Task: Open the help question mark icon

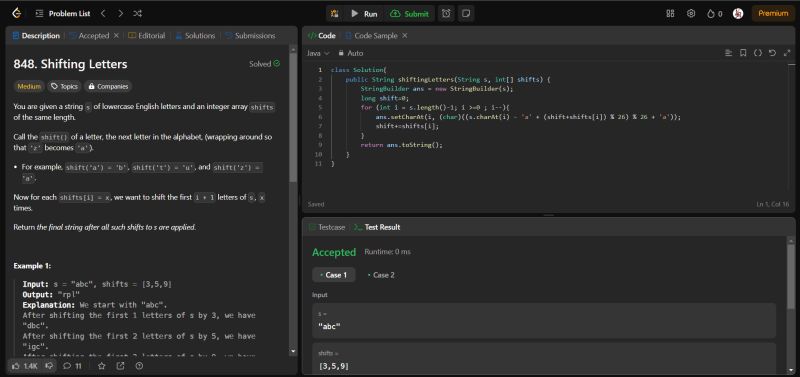Action: pyautogui.click(x=139, y=366)
